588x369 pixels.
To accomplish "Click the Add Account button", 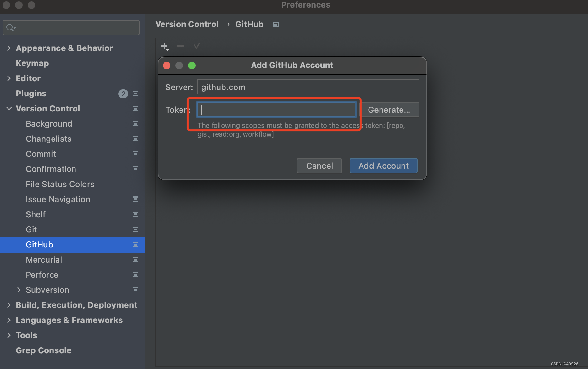I will point(384,166).
